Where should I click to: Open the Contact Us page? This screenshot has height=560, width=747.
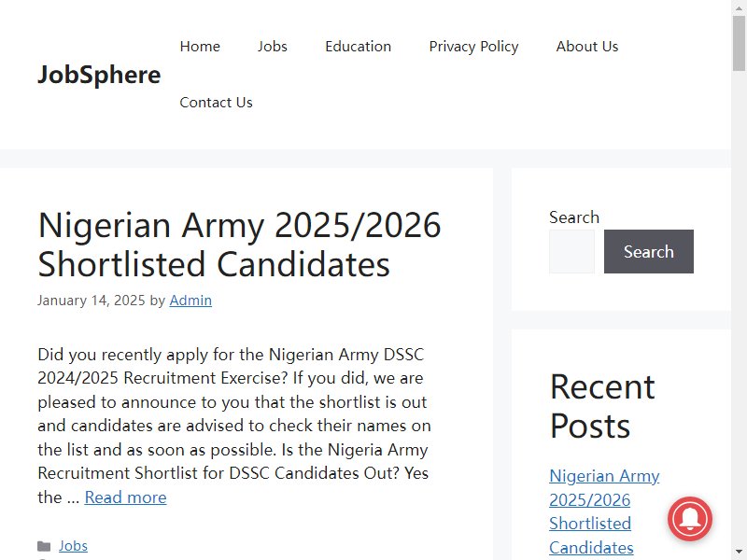(216, 103)
